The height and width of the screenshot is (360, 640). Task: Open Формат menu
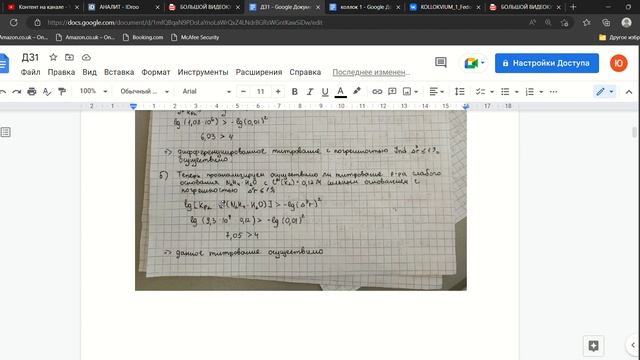point(156,72)
